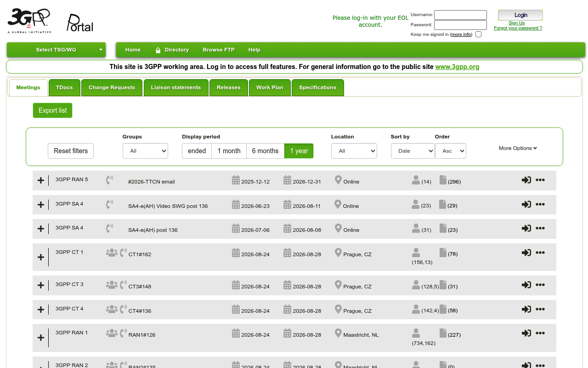Switch to the Specifications tab
This screenshot has height=368, width=588.
click(318, 87)
